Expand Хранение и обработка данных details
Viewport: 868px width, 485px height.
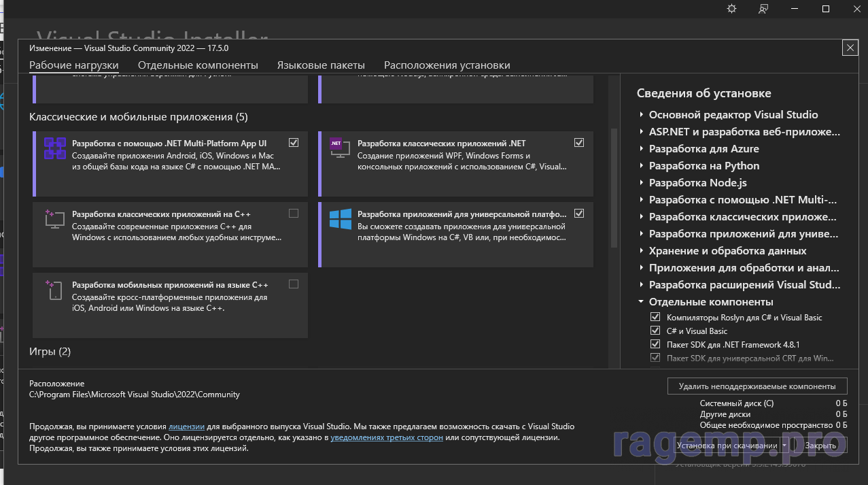click(641, 251)
